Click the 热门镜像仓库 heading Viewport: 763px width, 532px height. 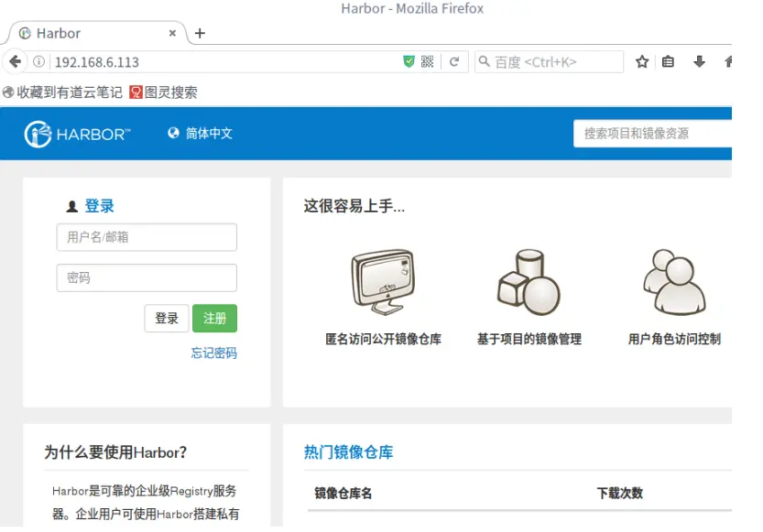[x=348, y=452]
